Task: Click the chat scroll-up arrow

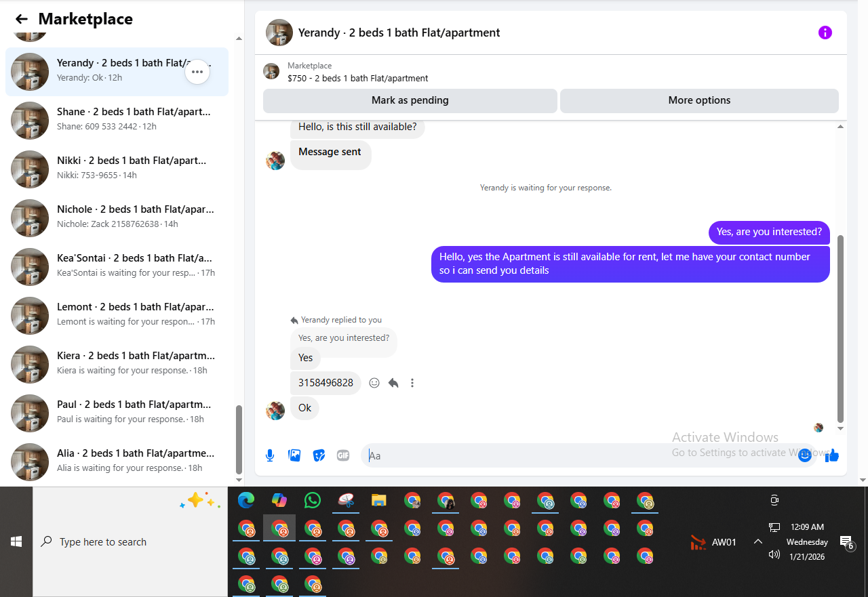Action: tap(841, 127)
